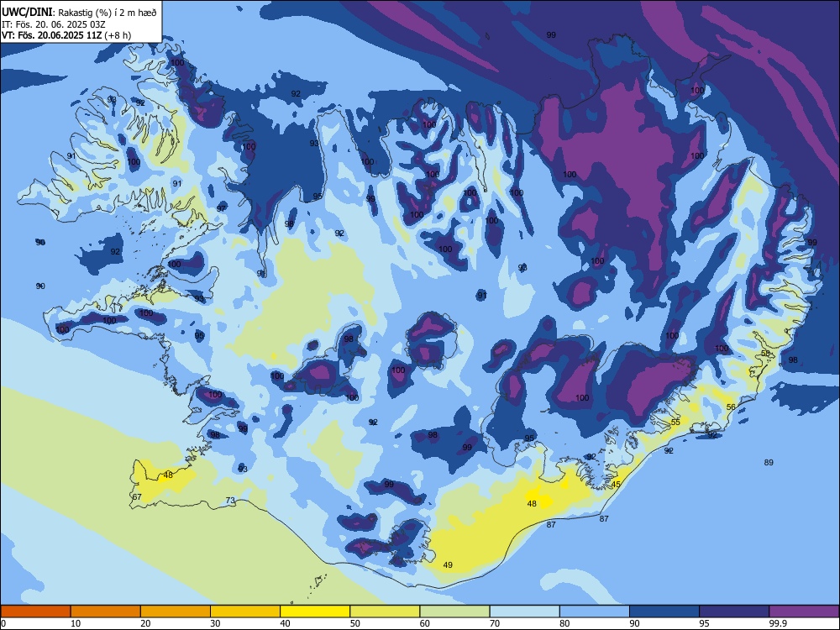The height and width of the screenshot is (630, 840).
Task: Click the "67" humidity value in the southwest
Action: [x=137, y=497]
